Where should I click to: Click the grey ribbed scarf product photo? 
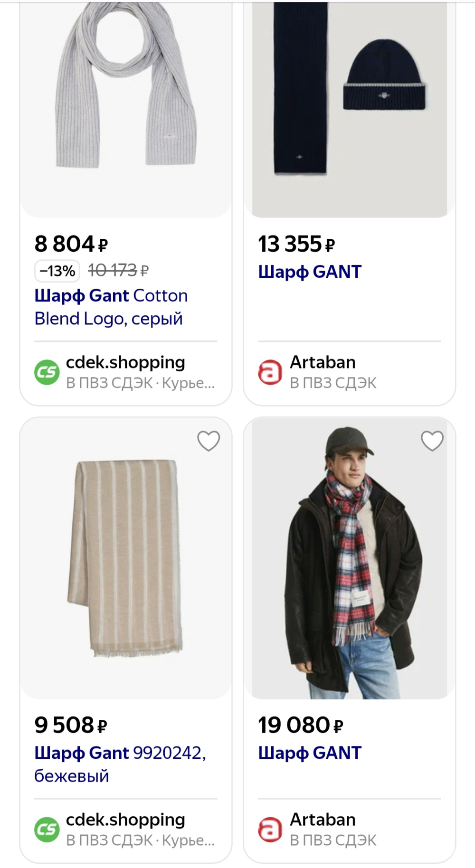[125, 104]
